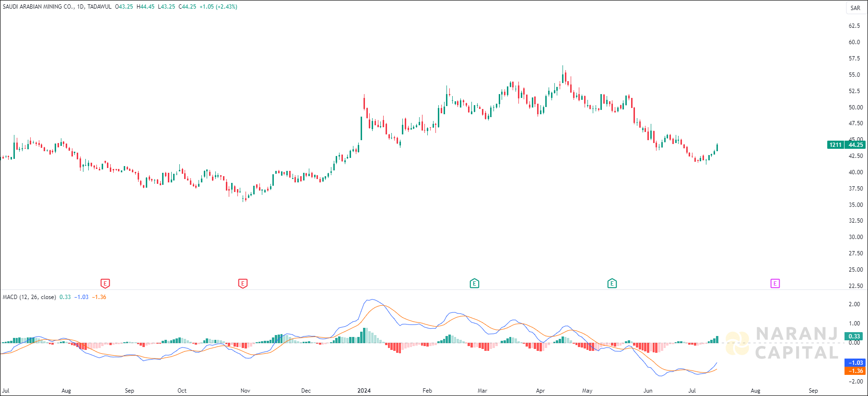Click the MACD line value -1.03 in legend
This screenshot has width=868, height=396.
[81, 297]
